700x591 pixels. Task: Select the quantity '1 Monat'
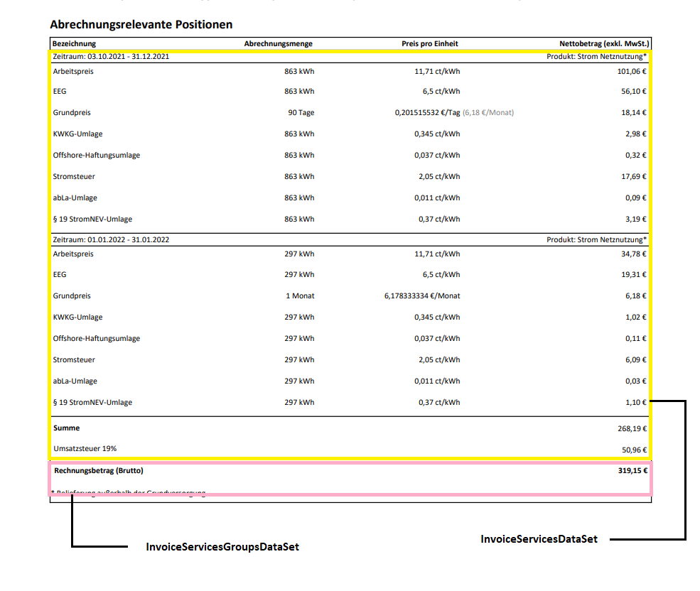coord(300,296)
